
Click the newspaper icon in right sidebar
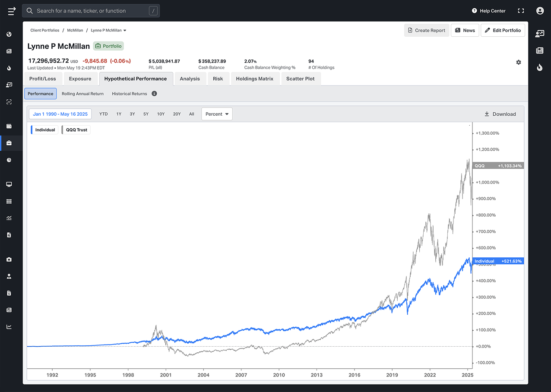coord(540,51)
